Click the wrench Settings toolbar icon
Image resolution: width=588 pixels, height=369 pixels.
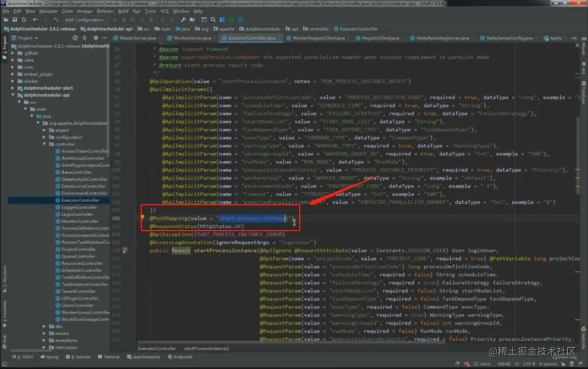coord(183,20)
